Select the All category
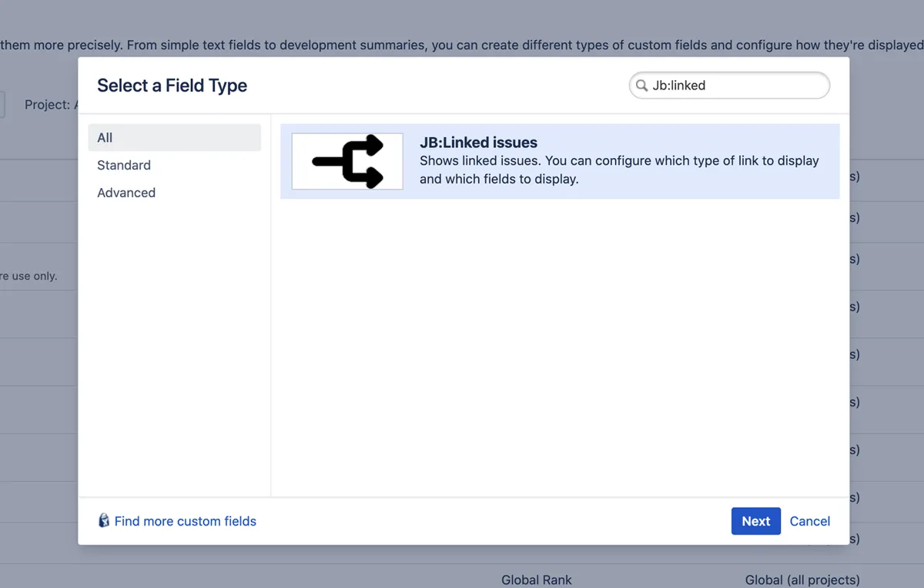Screen dimensions: 924x588 174,138
